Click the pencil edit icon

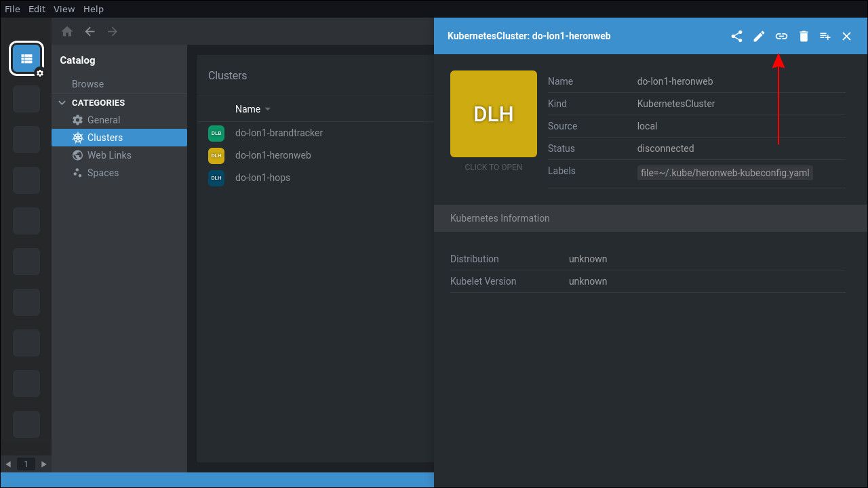click(759, 37)
